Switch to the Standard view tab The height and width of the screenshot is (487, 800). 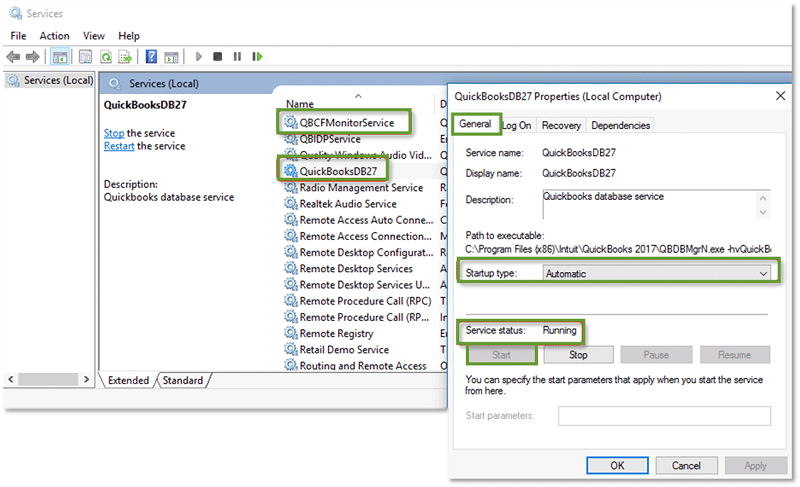[x=183, y=380]
